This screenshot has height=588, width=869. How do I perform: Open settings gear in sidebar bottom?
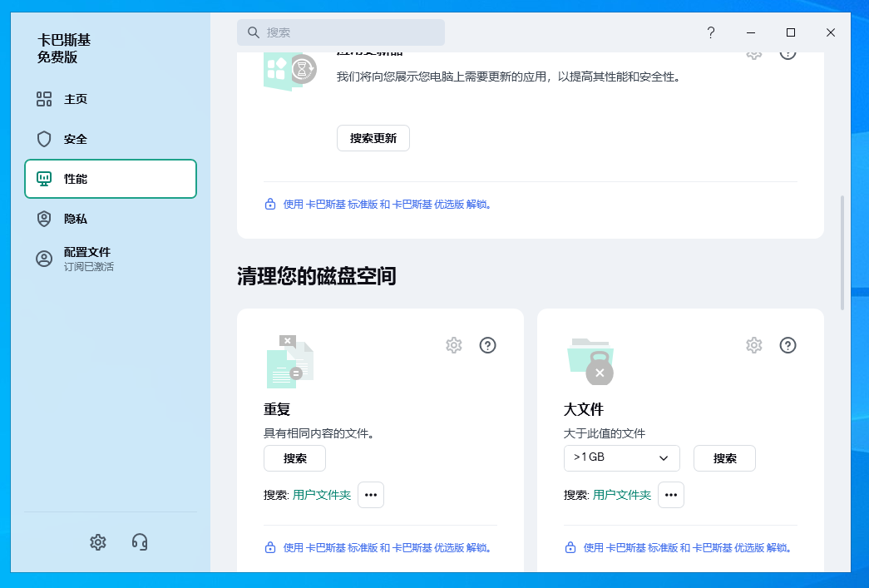pyautogui.click(x=98, y=542)
